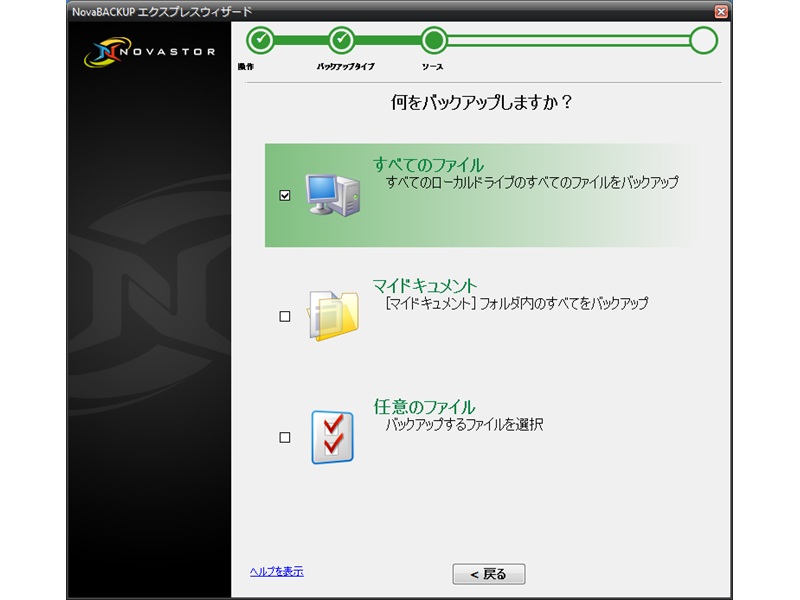This screenshot has height=600, width=800.
Task: Choose the マイドキュメント option title
Action: pyautogui.click(x=425, y=286)
